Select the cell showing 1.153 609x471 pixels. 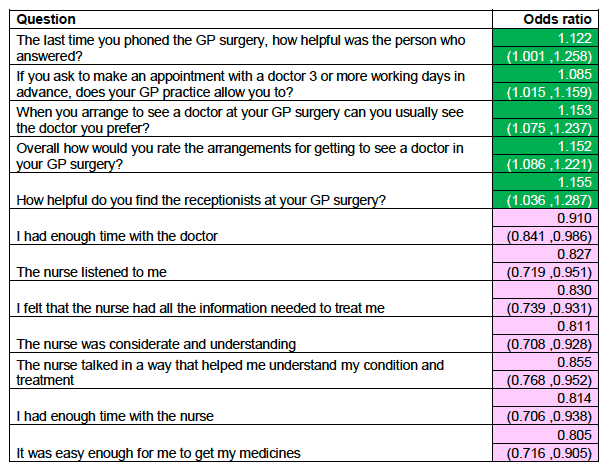click(x=545, y=110)
